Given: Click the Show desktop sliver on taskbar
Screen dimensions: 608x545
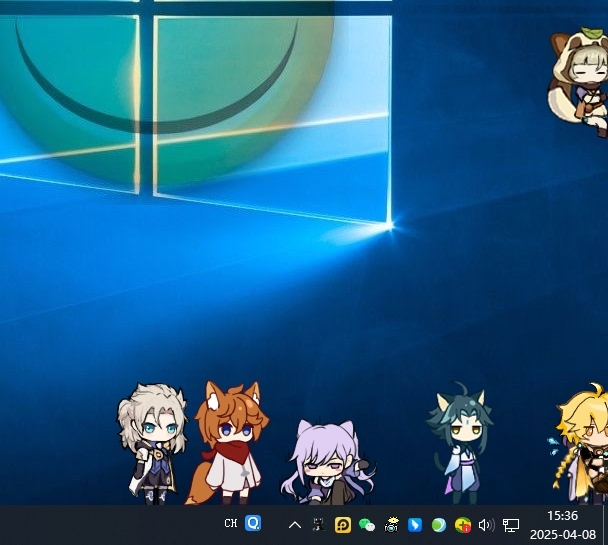Looking at the screenshot, I should 605,525.
